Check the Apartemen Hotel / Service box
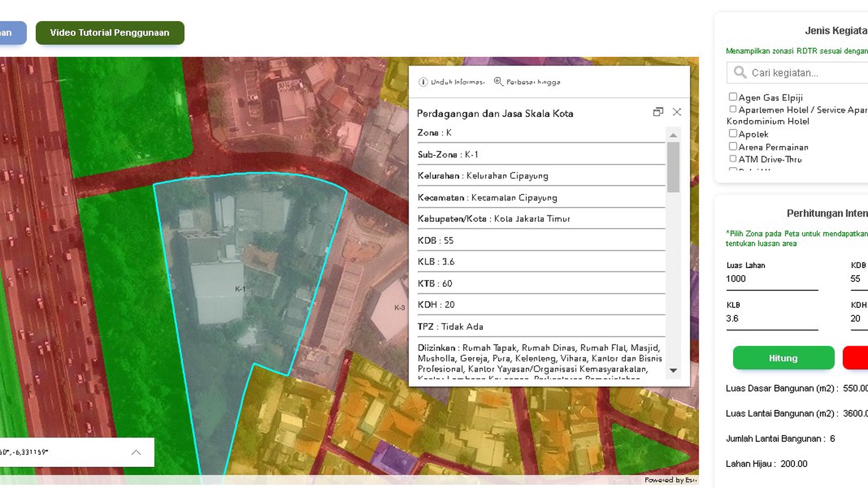Viewport: 868px width, 488px height. pos(733,109)
